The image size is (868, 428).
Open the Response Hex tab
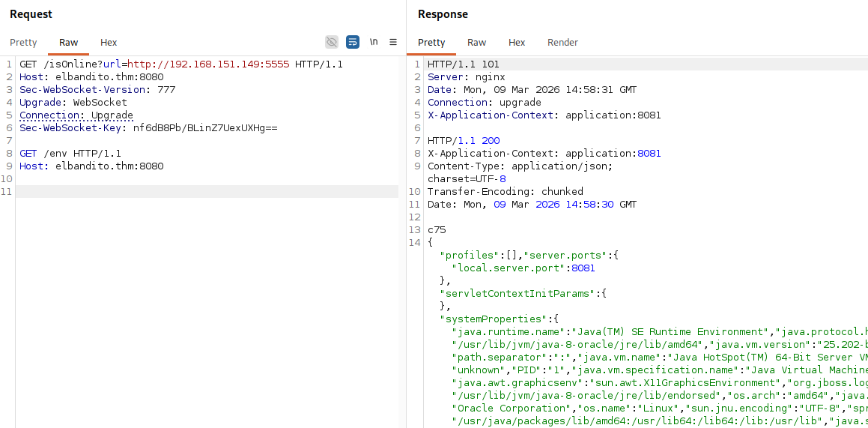tap(517, 43)
